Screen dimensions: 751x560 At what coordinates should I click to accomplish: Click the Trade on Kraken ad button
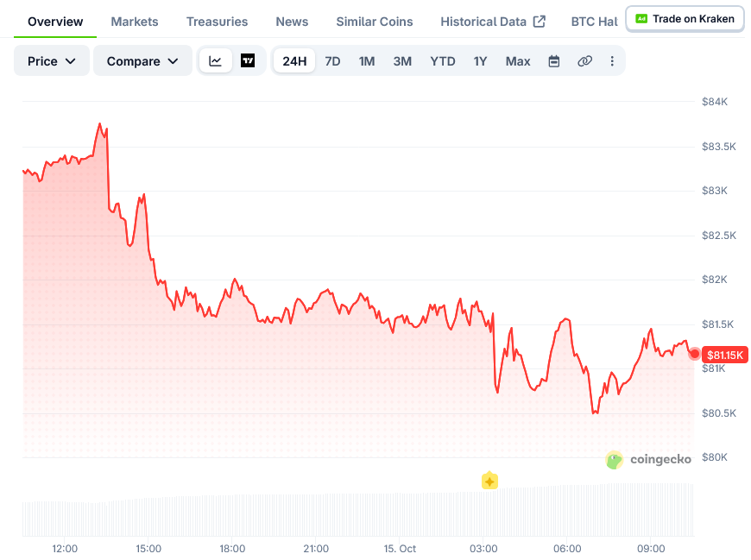pos(685,19)
